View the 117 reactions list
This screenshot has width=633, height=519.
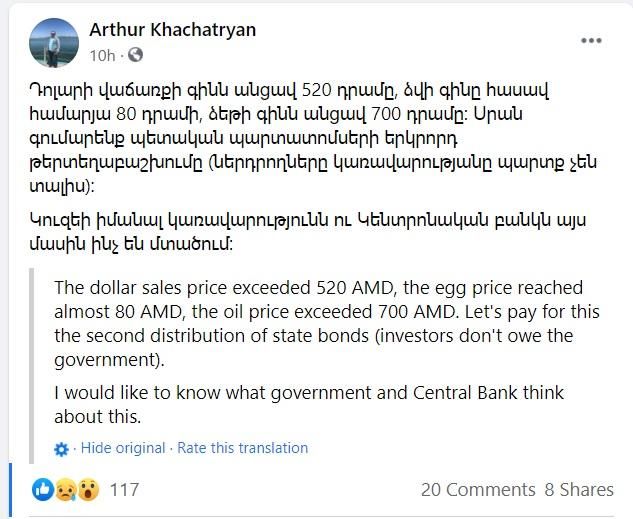tap(124, 489)
